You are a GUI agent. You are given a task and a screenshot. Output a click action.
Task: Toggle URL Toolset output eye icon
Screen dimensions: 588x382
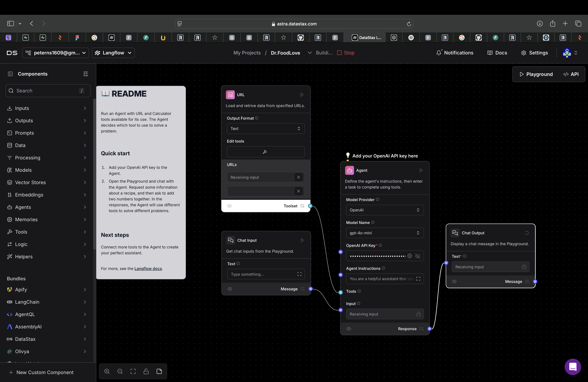(229, 206)
